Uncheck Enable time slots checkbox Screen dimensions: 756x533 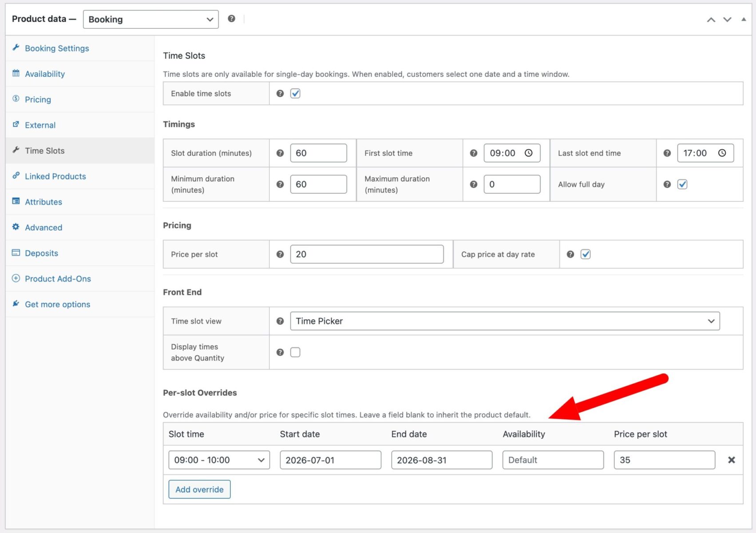click(295, 94)
